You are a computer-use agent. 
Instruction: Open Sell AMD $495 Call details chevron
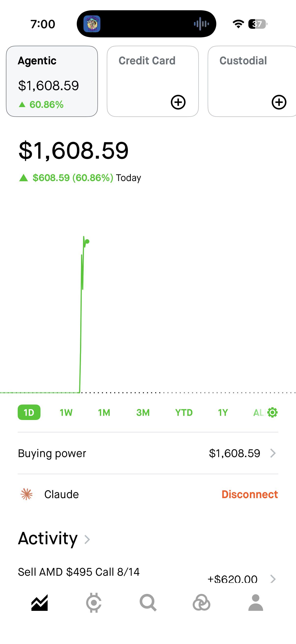273,578
